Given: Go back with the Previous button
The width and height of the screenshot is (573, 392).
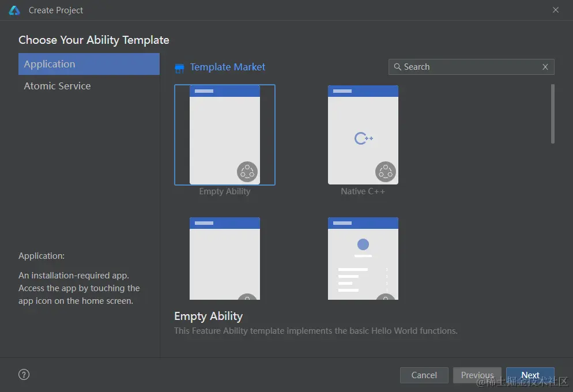Looking at the screenshot, I should point(477,375).
